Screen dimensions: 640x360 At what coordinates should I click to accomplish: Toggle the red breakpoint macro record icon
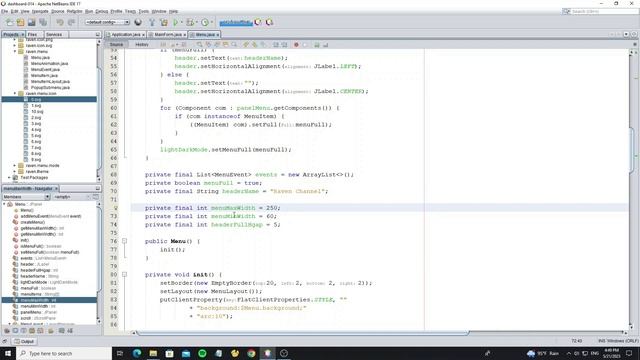296,44
